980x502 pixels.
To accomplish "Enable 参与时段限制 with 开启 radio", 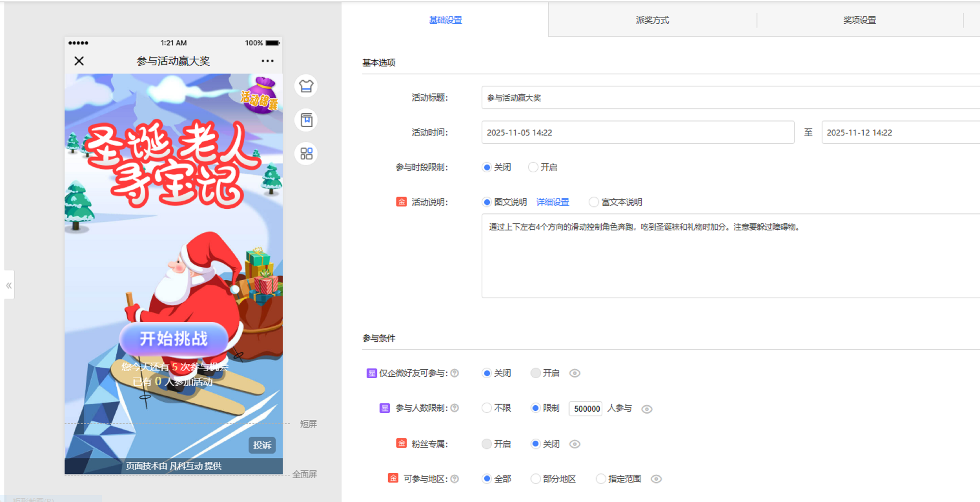I will 533,167.
